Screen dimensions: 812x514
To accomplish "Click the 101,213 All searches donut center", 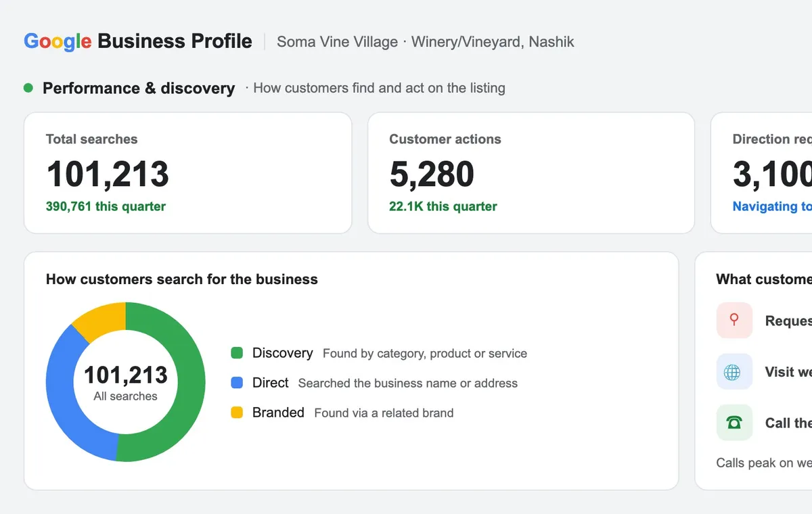I will [126, 382].
